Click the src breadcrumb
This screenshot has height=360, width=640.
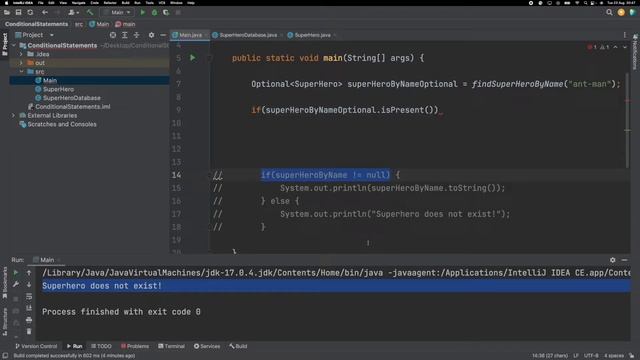tap(79, 24)
